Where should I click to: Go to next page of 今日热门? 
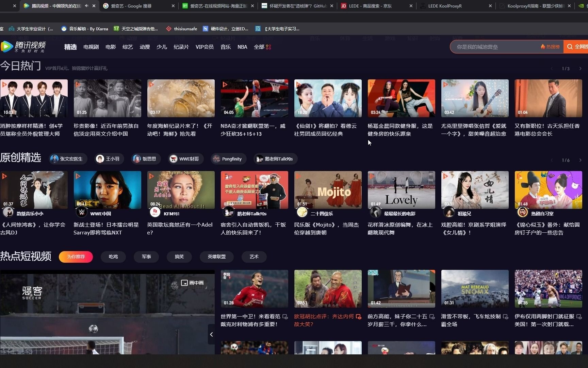(x=580, y=68)
